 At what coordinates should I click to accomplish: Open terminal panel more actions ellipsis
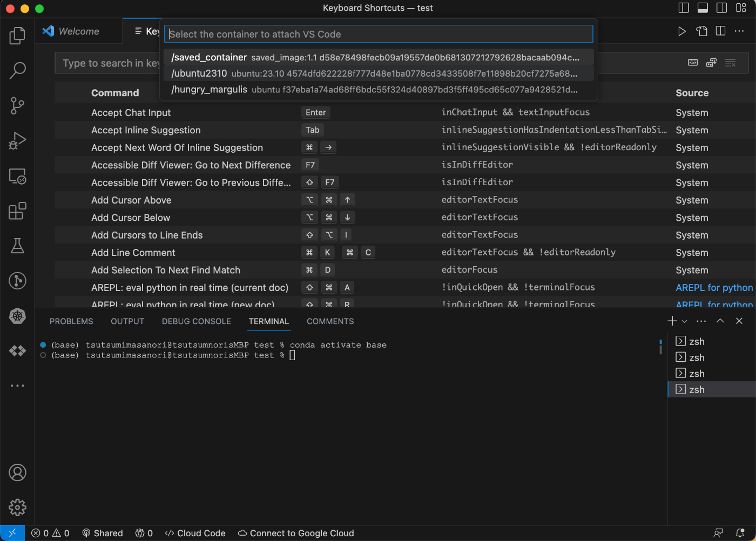701,321
